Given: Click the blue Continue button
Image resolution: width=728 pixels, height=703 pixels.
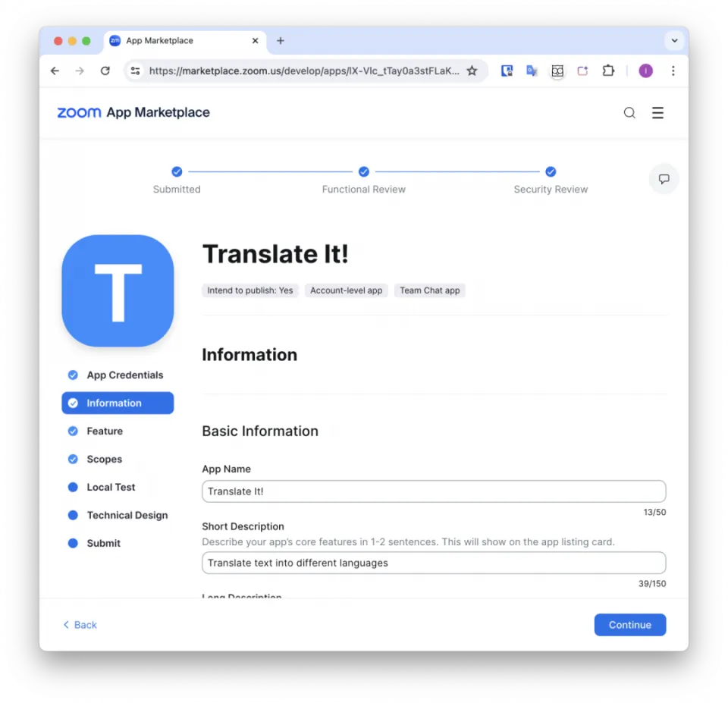Looking at the screenshot, I should pos(630,625).
